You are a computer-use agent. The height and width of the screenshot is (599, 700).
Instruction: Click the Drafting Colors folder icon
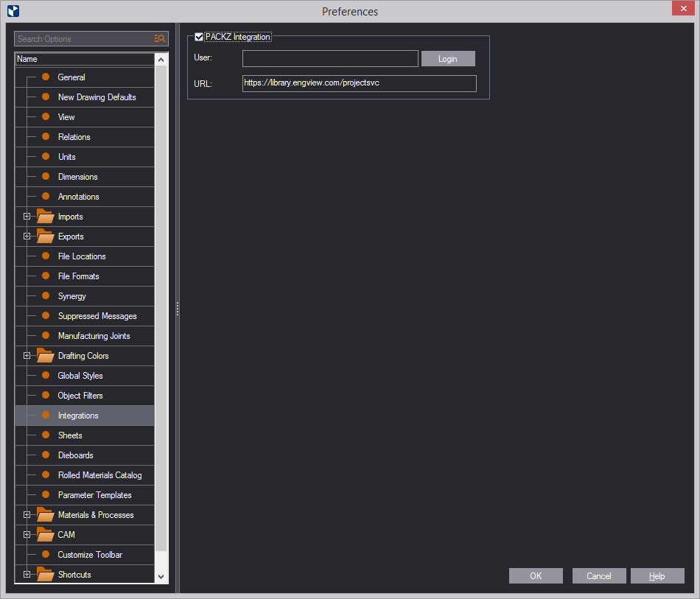pyautogui.click(x=45, y=356)
